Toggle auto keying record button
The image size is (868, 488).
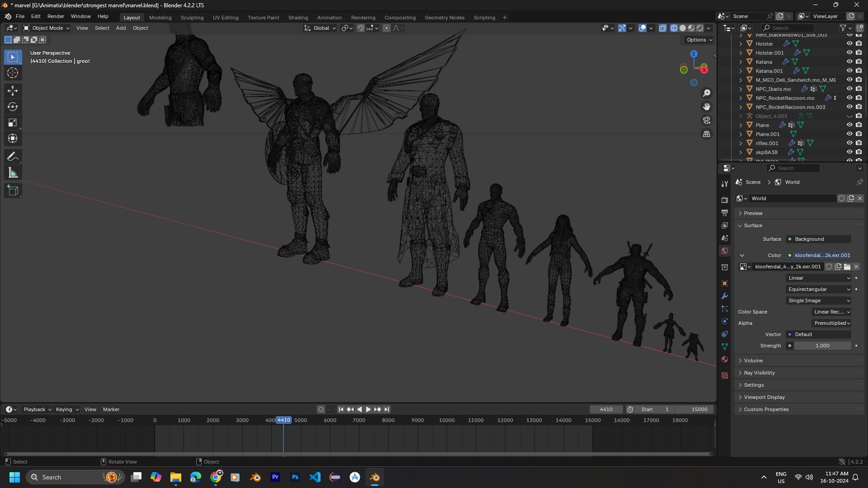(x=321, y=409)
